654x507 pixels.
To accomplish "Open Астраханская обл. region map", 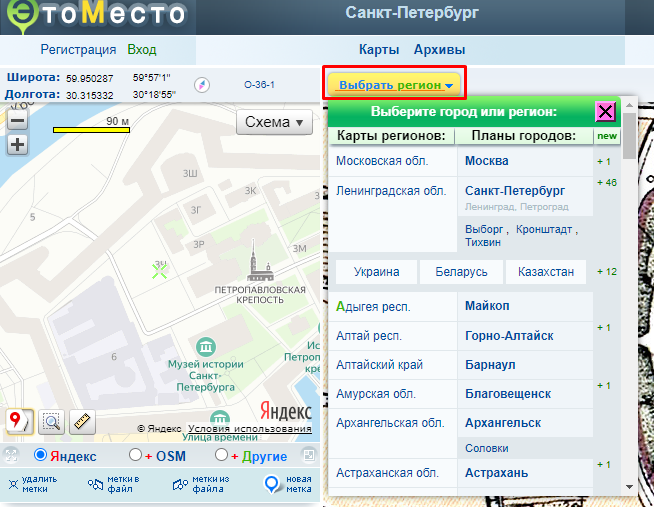I will (387, 473).
